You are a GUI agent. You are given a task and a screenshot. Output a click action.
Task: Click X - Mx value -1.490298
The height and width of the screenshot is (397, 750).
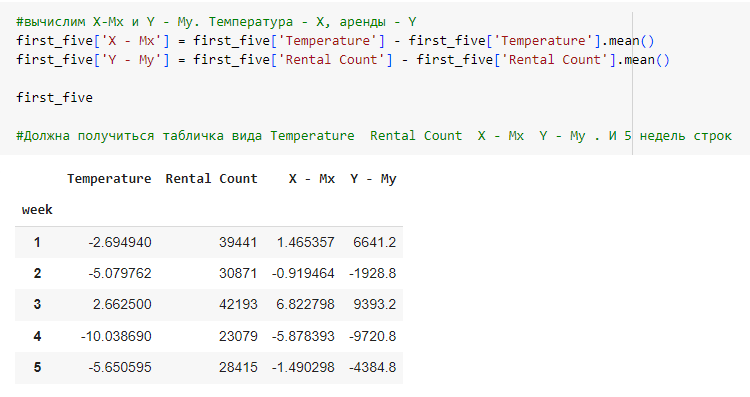click(x=303, y=367)
